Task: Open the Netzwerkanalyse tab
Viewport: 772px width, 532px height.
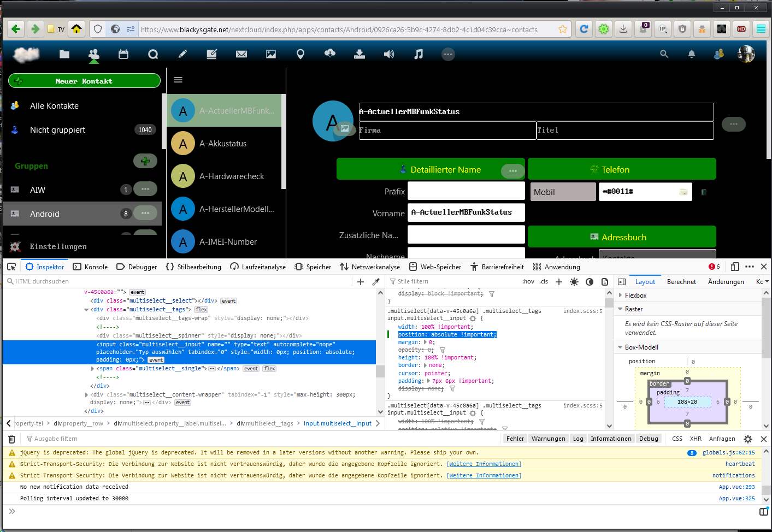Action: pos(370,267)
